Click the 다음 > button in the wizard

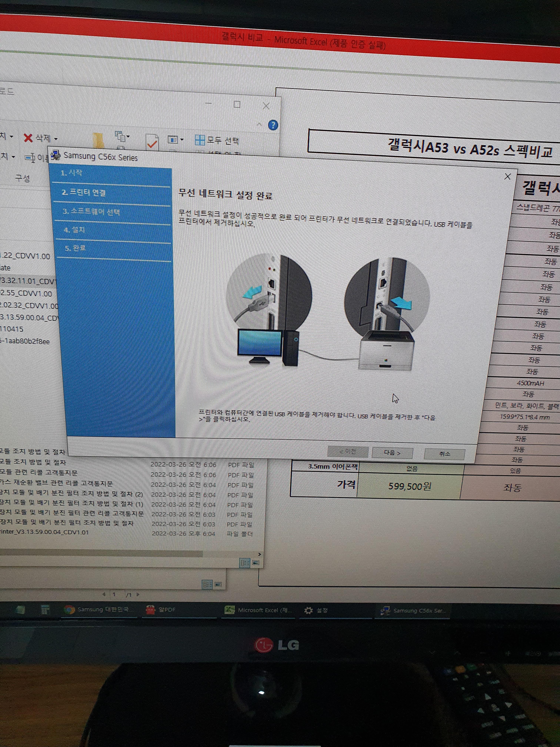(x=392, y=453)
